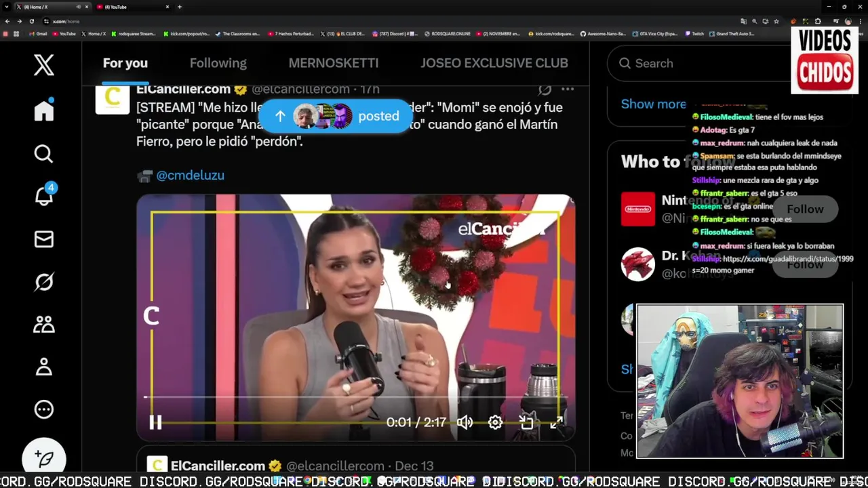Image resolution: width=868 pixels, height=488 pixels.
Task: Open the post's three-dot more menu
Action: (568, 89)
